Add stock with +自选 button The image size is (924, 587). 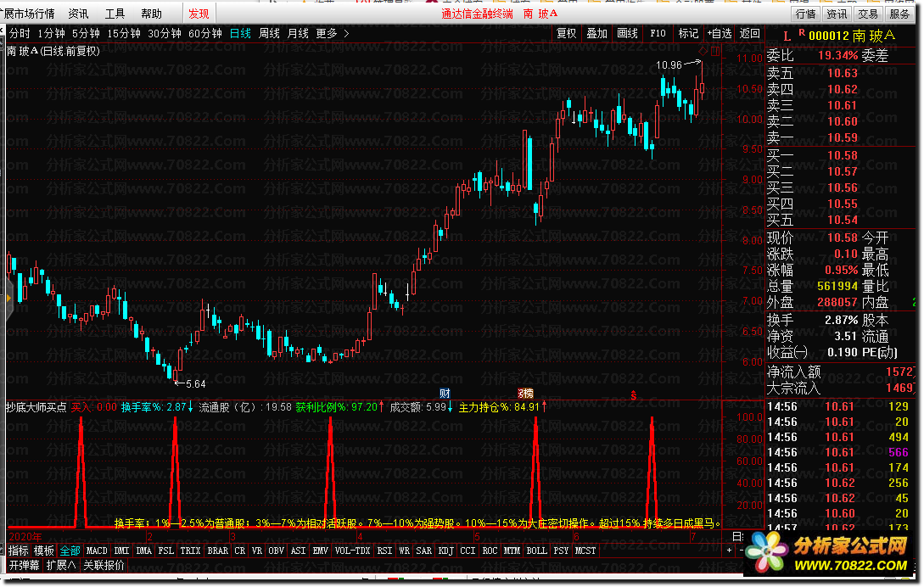coord(720,34)
